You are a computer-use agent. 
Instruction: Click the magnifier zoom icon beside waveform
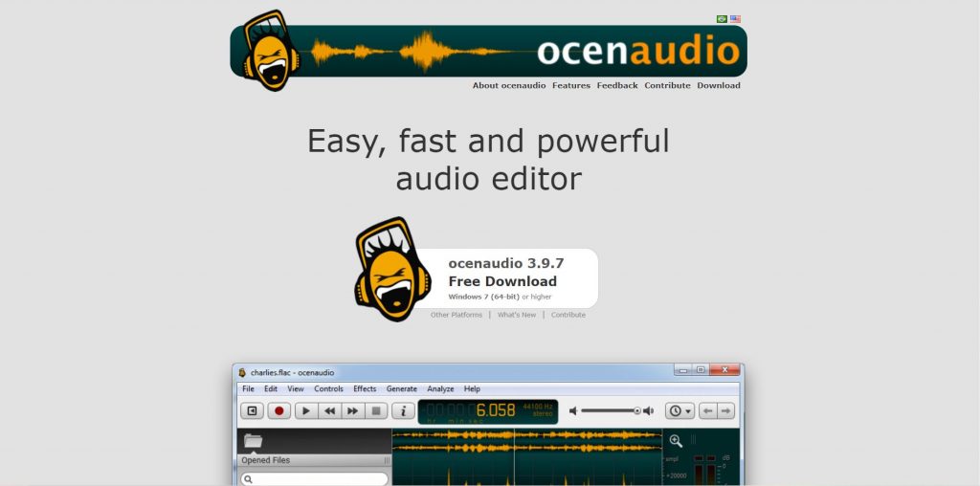(x=676, y=441)
